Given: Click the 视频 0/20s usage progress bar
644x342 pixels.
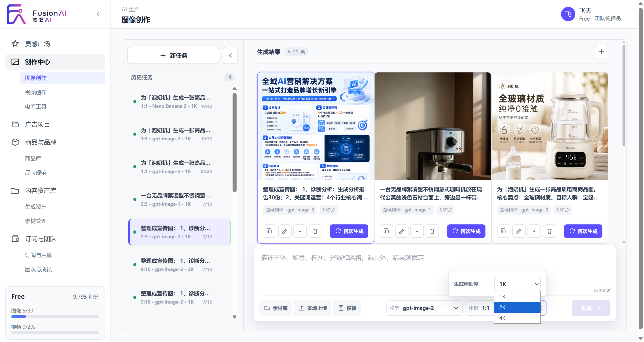Looking at the screenshot, I should click(x=55, y=333).
